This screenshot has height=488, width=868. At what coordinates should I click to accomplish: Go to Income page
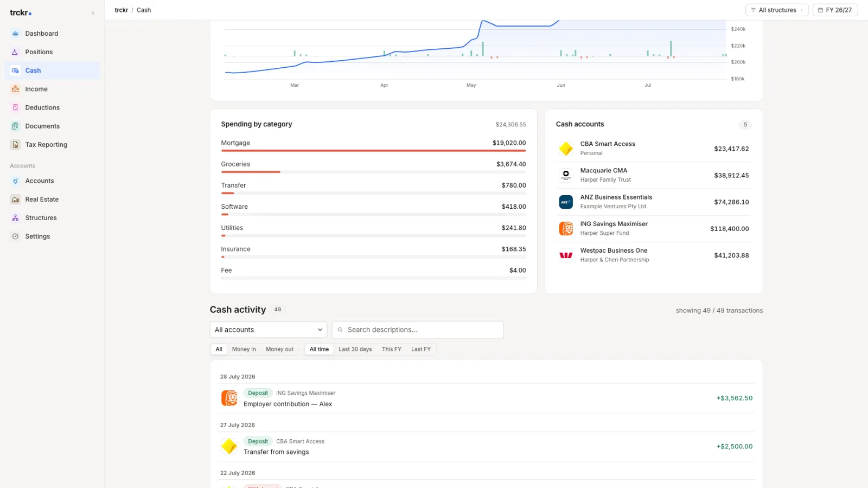(x=53, y=89)
